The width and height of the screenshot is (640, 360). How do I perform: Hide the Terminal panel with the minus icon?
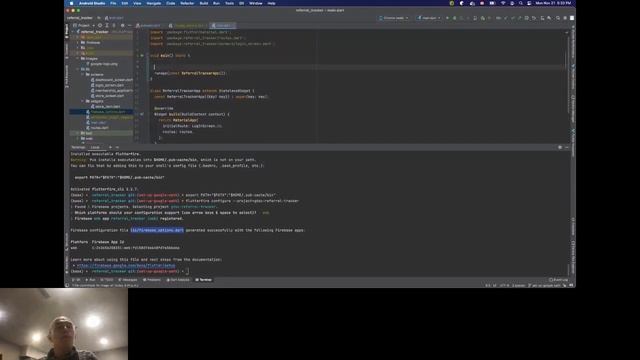(567, 147)
